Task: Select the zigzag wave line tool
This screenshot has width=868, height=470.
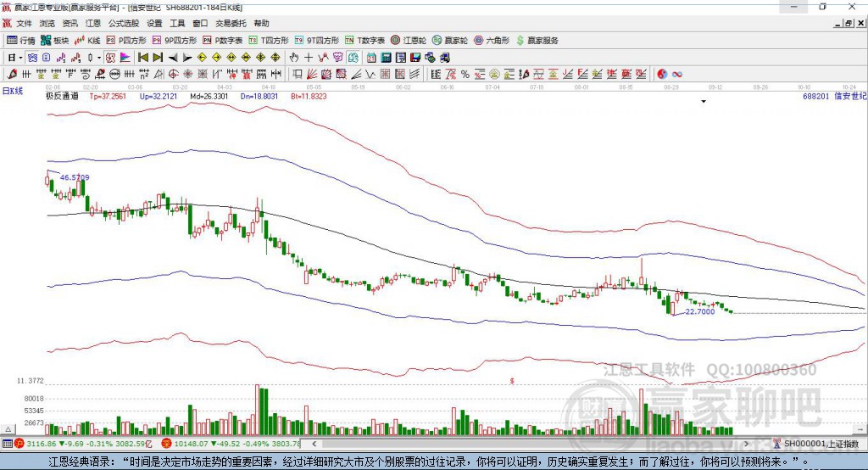Action: (370, 75)
